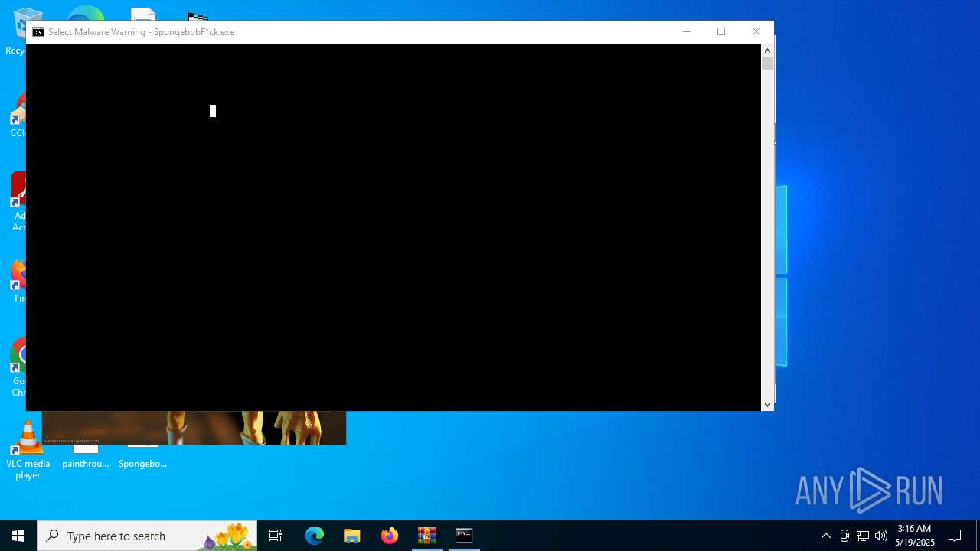This screenshot has height=551, width=980.
Task: Switch to the console app in taskbar
Action: pos(464,536)
